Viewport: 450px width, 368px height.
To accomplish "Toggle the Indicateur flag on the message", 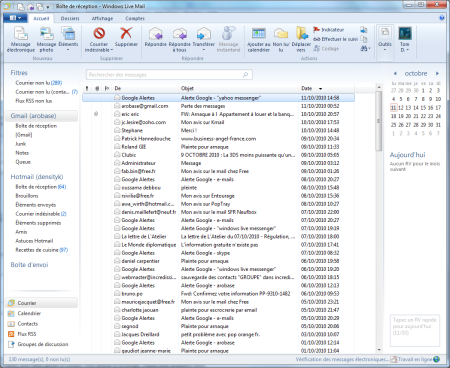I will (329, 30).
